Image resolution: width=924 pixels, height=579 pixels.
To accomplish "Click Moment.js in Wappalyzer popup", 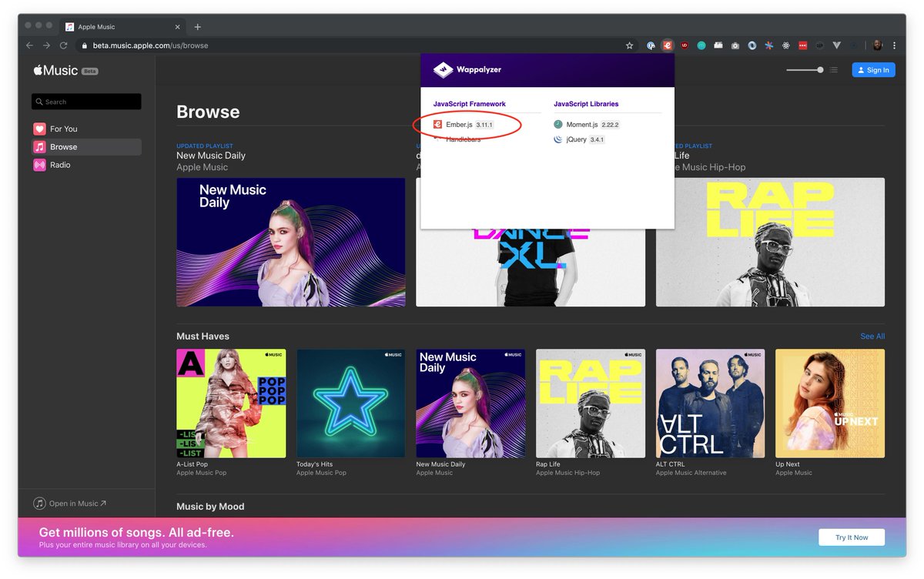I will pos(583,124).
